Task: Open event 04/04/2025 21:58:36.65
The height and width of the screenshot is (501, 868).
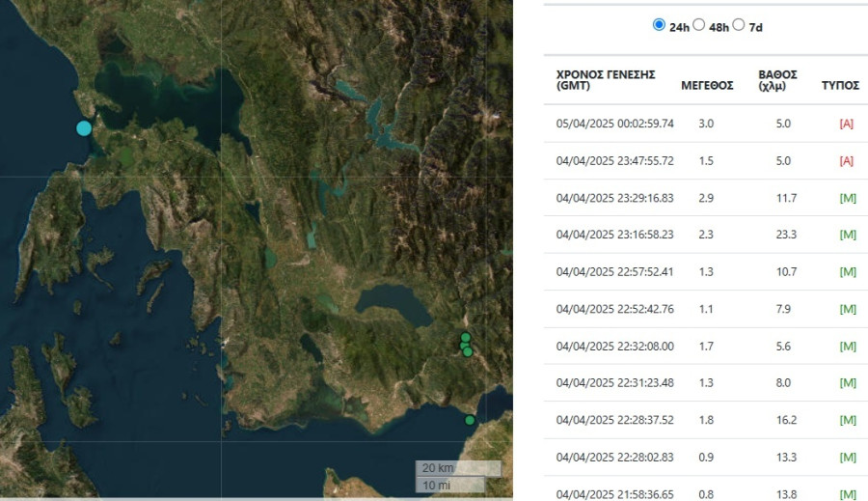Action: coord(615,494)
